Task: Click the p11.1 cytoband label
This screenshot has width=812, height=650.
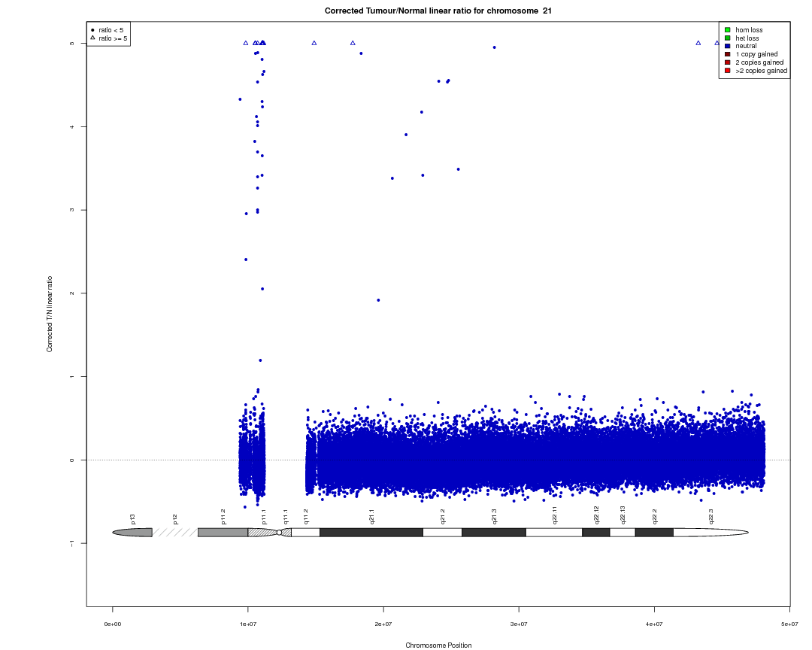Action: 264,517
